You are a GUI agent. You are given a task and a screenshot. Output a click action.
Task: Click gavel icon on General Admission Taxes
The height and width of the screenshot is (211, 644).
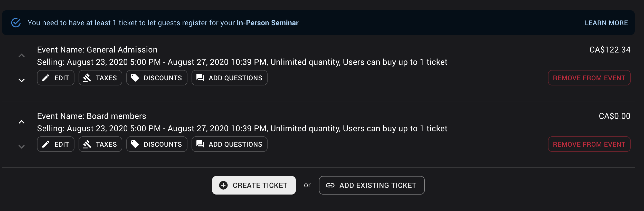[87, 78]
